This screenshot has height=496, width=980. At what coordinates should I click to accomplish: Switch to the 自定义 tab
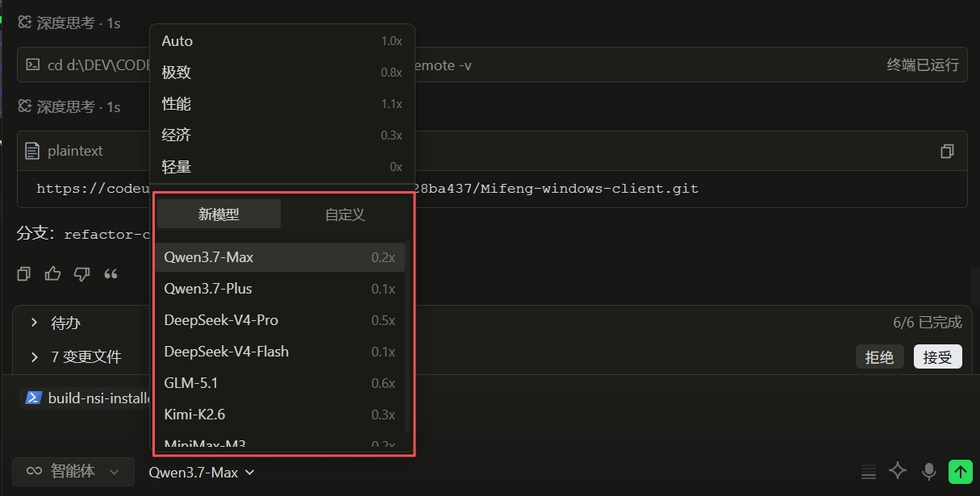(345, 215)
